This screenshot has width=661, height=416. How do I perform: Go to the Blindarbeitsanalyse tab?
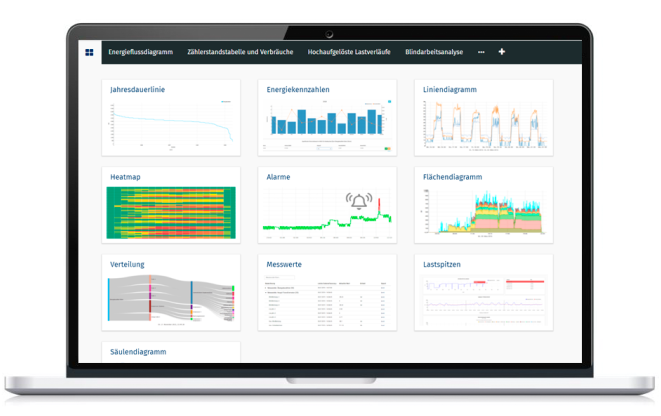435,52
